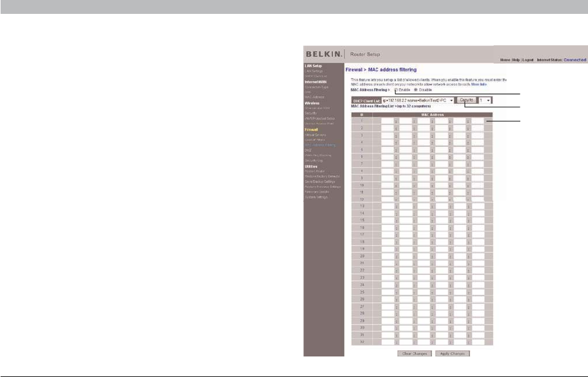
Task: Open Restart Router under Utilities
Action: tap(315, 171)
